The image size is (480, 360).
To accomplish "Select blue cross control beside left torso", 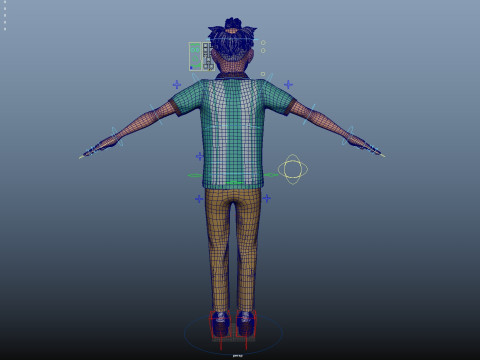I will (x=199, y=156).
